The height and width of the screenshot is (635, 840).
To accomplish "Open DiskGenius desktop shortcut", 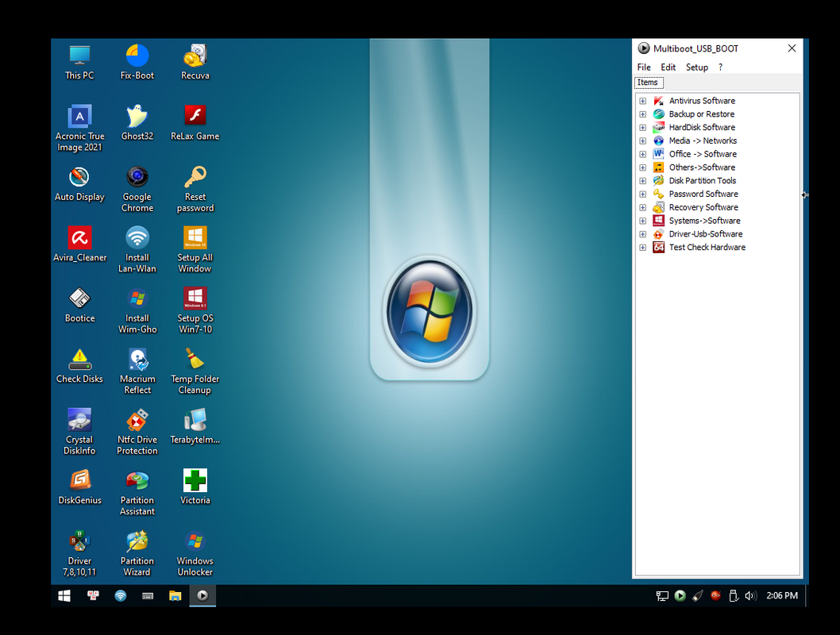I will coord(79,487).
